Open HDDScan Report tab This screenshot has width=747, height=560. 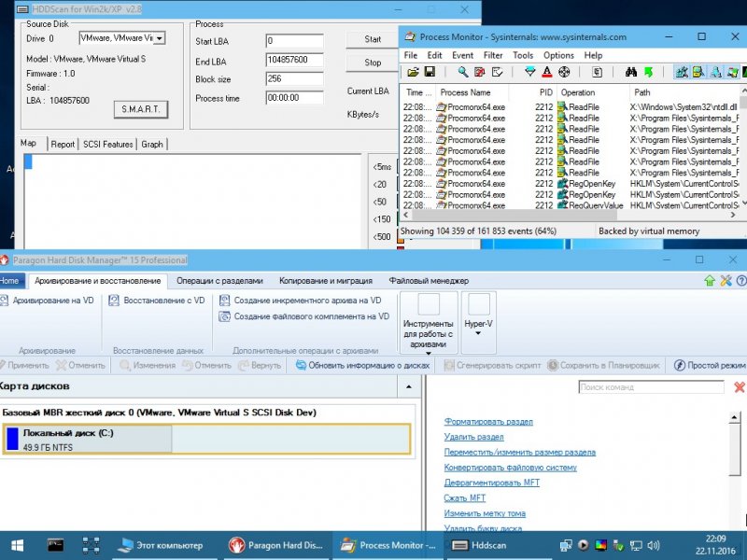click(x=63, y=145)
